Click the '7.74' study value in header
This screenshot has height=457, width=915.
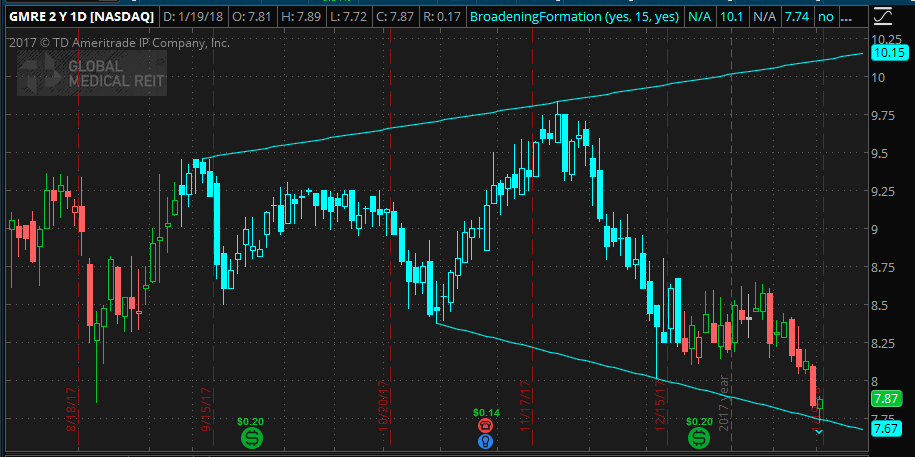pyautogui.click(x=797, y=16)
